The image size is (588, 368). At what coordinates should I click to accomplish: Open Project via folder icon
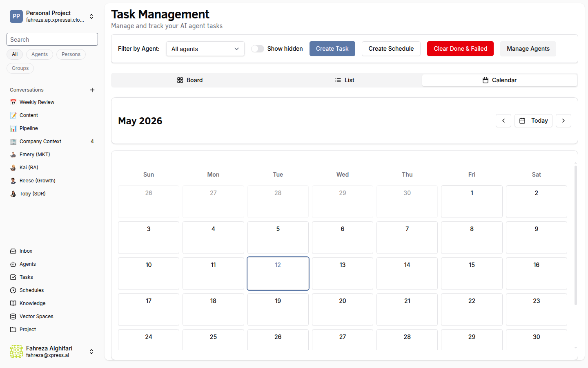pyautogui.click(x=13, y=330)
